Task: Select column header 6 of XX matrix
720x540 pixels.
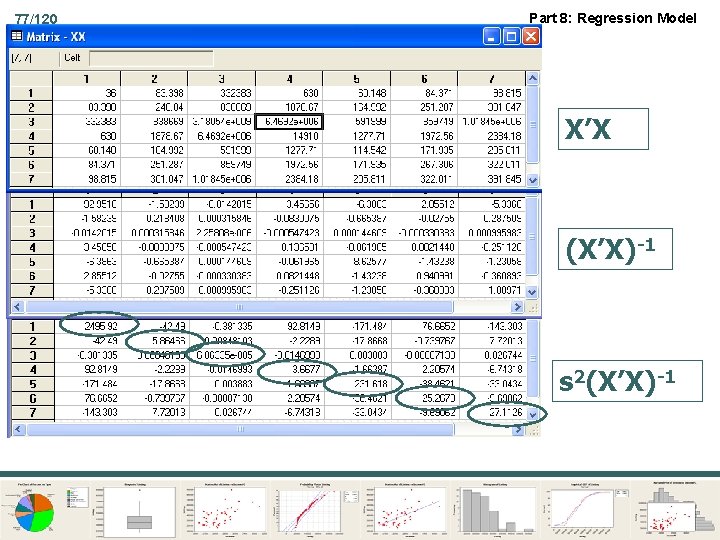Action: pos(424,79)
